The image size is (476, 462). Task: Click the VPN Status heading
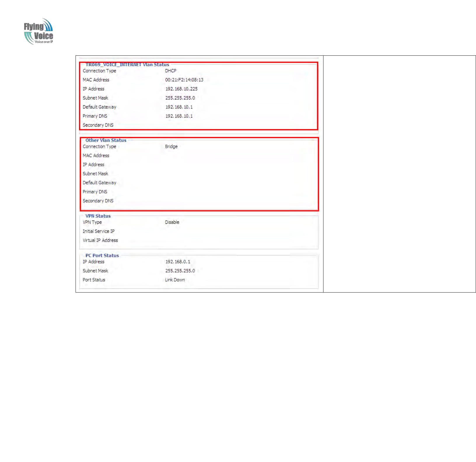[x=98, y=216]
